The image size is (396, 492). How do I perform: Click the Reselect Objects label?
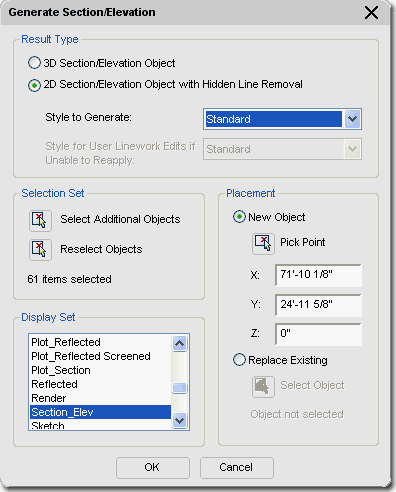101,249
